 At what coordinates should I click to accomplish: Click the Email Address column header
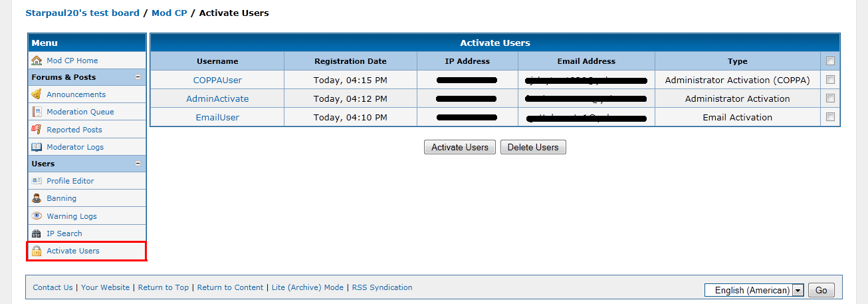[586, 61]
